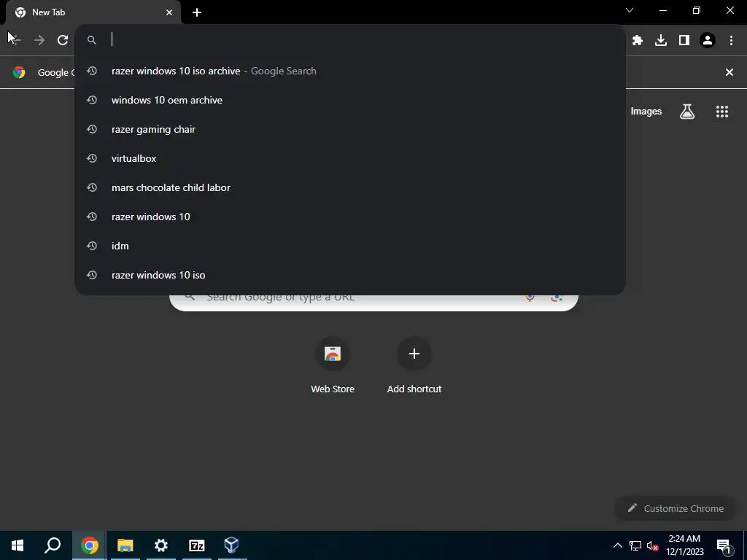Click the Google Lens image search icon
Image resolution: width=747 pixels, height=560 pixels.
click(x=557, y=297)
